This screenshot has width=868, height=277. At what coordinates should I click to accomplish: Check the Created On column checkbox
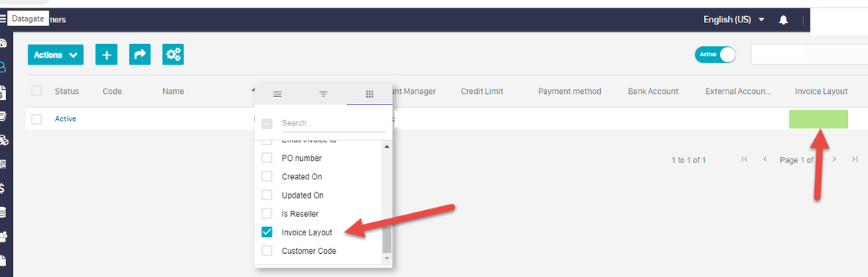pos(267,177)
